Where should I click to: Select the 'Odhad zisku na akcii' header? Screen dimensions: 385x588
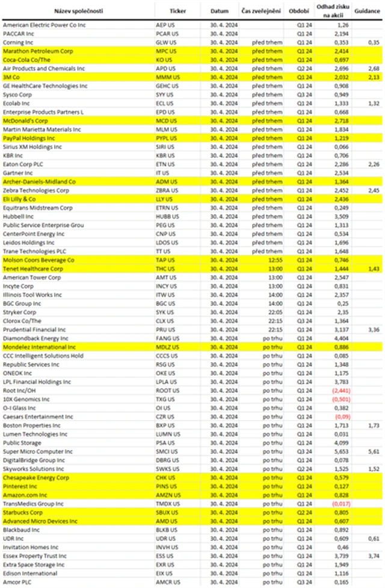(333, 11)
